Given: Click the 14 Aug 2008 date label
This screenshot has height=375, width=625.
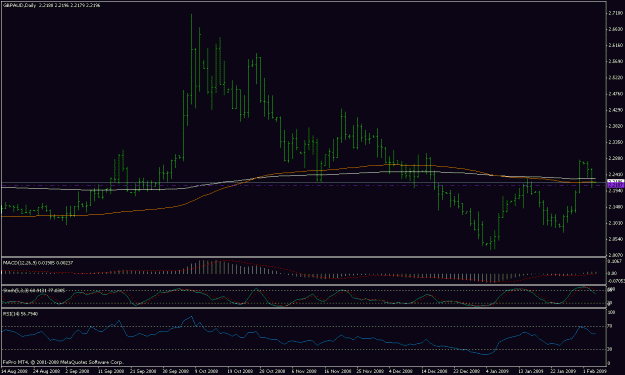Looking at the screenshot, I should tap(14, 371).
